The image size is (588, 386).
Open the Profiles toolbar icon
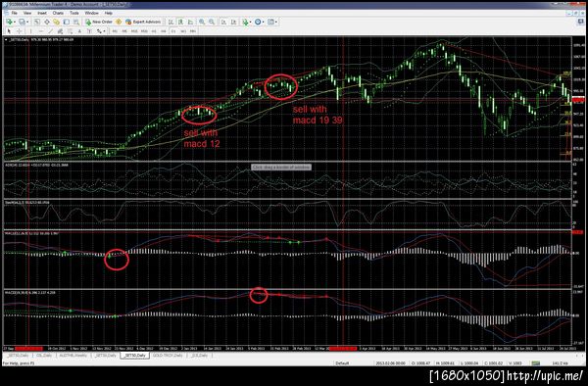pyautogui.click(x=22, y=22)
